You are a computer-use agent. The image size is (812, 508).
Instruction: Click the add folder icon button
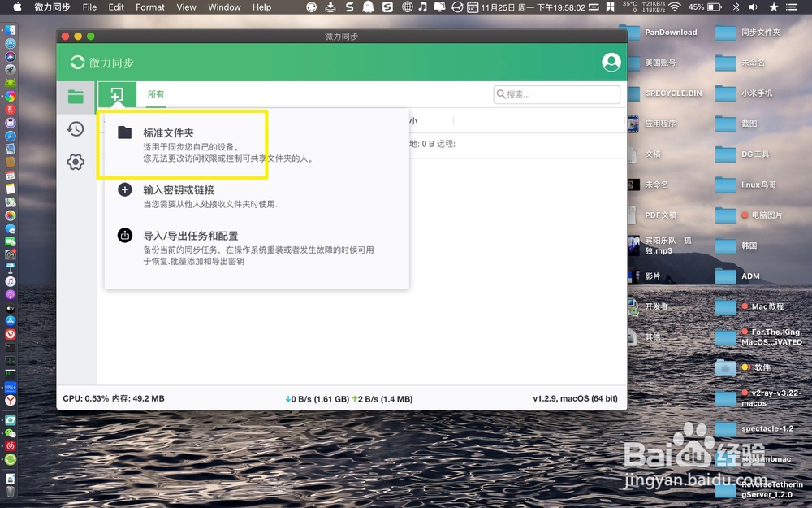(117, 95)
